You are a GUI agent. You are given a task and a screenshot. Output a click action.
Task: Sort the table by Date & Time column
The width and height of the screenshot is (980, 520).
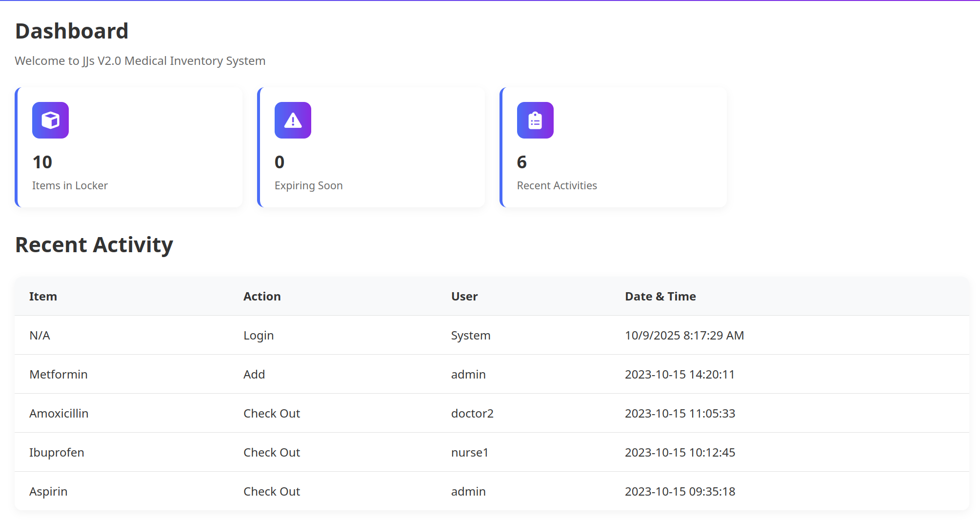(660, 296)
